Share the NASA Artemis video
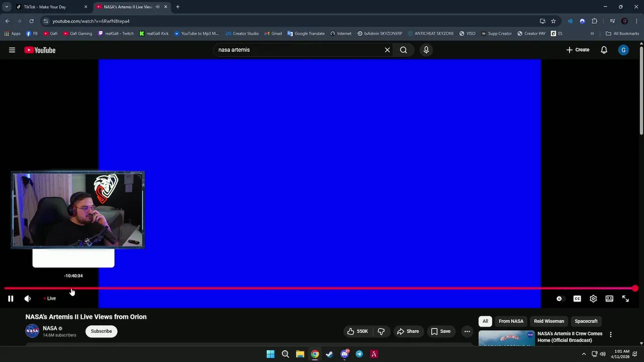This screenshot has height=362, width=644. [x=408, y=331]
